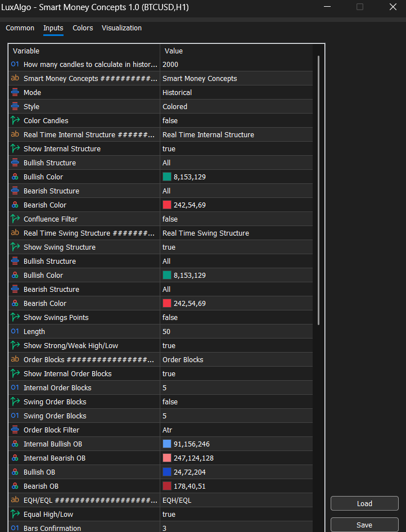The width and height of the screenshot is (406, 532).
Task: Open Order Block Filter dropdown showing Atr
Action: pos(236,430)
